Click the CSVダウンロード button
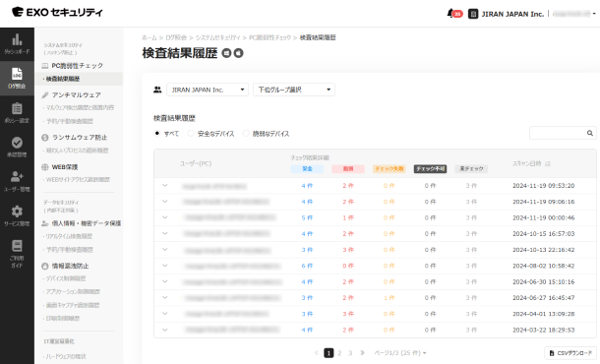Viewport: 600px width, 364px height. (x=570, y=353)
